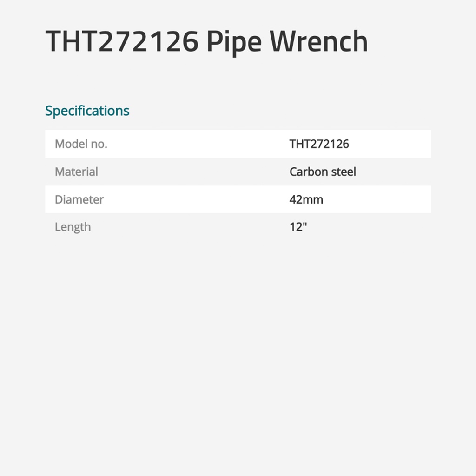The width and height of the screenshot is (476, 476).
Task: Select the THT272126 value in the table
Action: [x=319, y=144]
